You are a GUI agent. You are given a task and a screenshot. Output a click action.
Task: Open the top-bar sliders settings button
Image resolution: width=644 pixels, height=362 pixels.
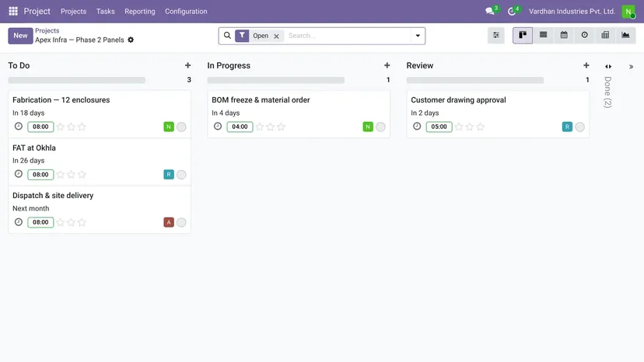[x=496, y=35]
